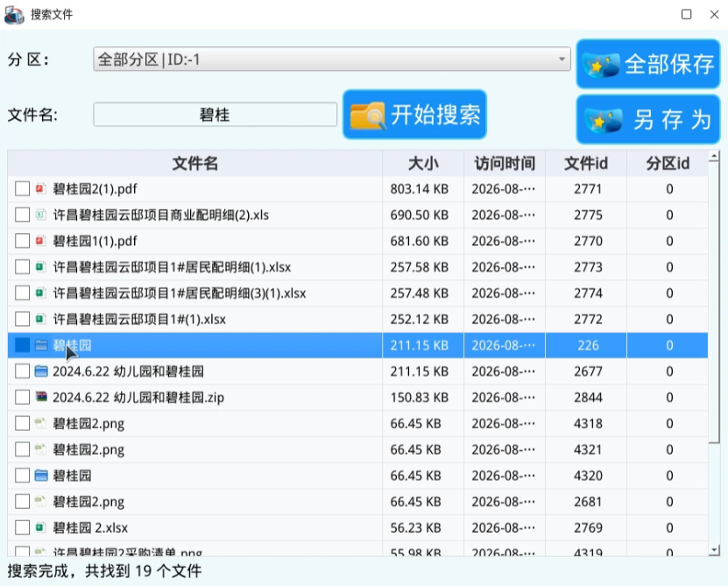
Task: Select file name 2024.6.22 幼儿园和碧桂园.zip
Action: click(138, 398)
